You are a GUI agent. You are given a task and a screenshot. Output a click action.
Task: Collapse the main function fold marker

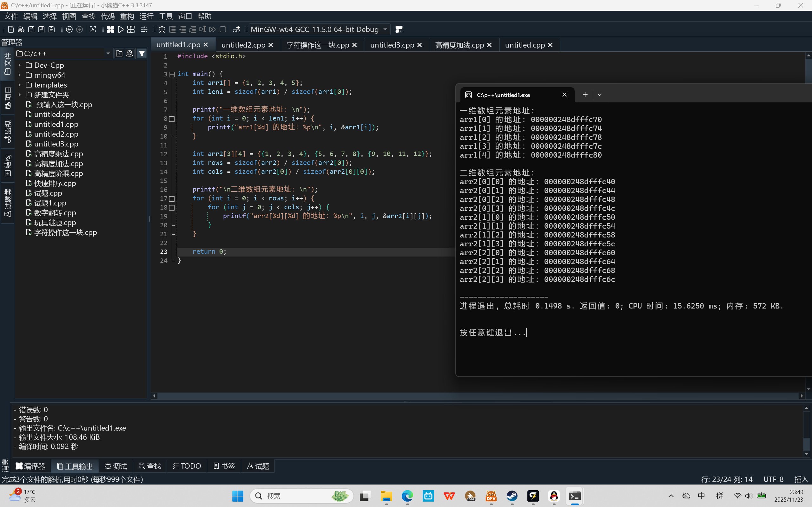172,74
